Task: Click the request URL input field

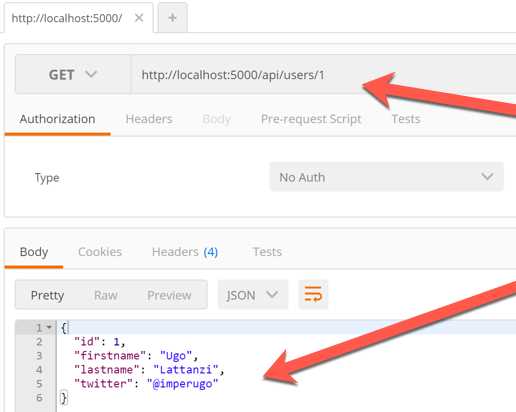Action: [x=323, y=74]
